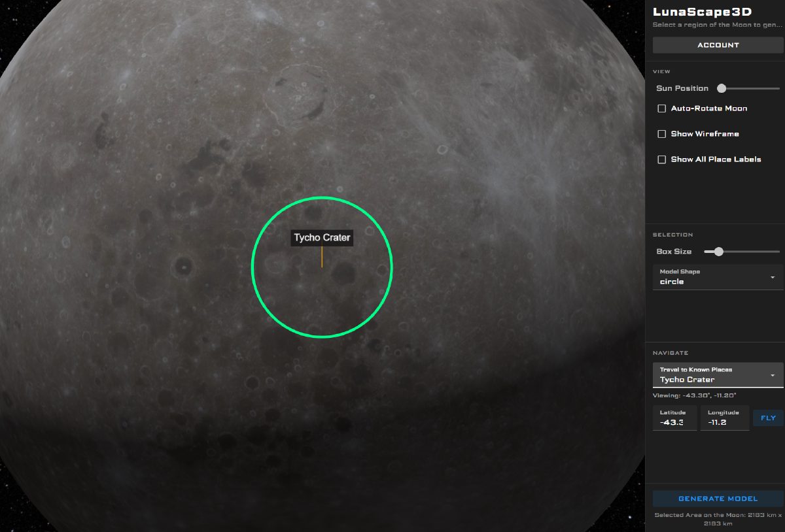Check the Show All Place Labels box
The width and height of the screenshot is (785, 532).
coord(662,159)
